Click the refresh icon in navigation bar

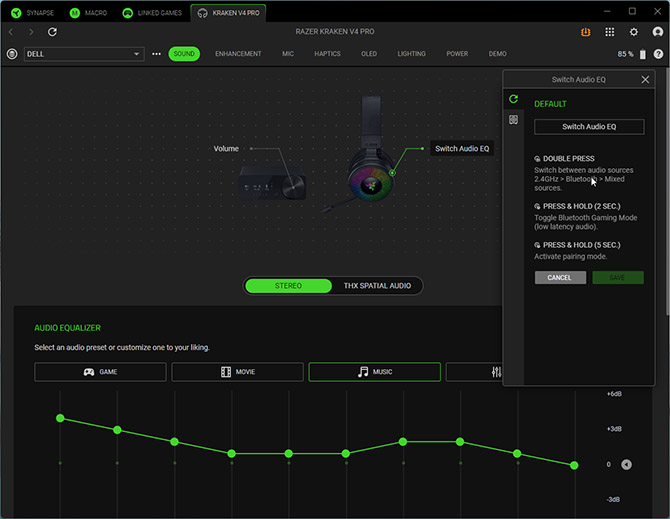52,32
